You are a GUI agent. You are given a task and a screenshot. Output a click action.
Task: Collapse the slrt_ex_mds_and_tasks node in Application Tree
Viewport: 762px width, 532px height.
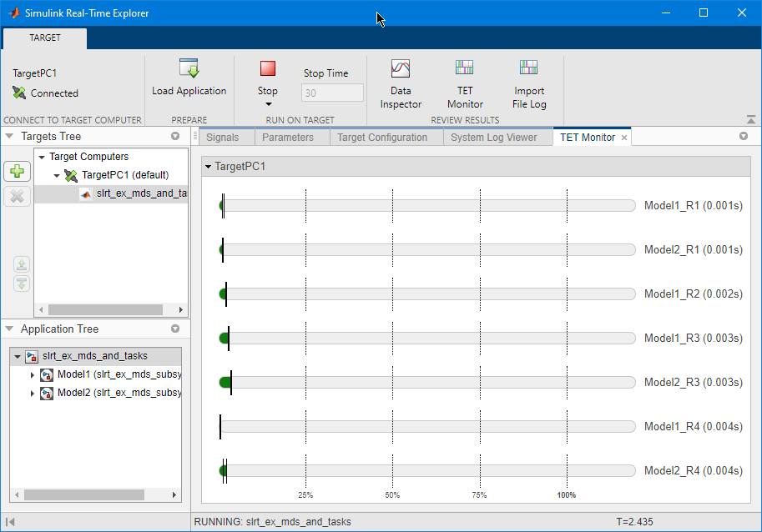[x=18, y=356]
